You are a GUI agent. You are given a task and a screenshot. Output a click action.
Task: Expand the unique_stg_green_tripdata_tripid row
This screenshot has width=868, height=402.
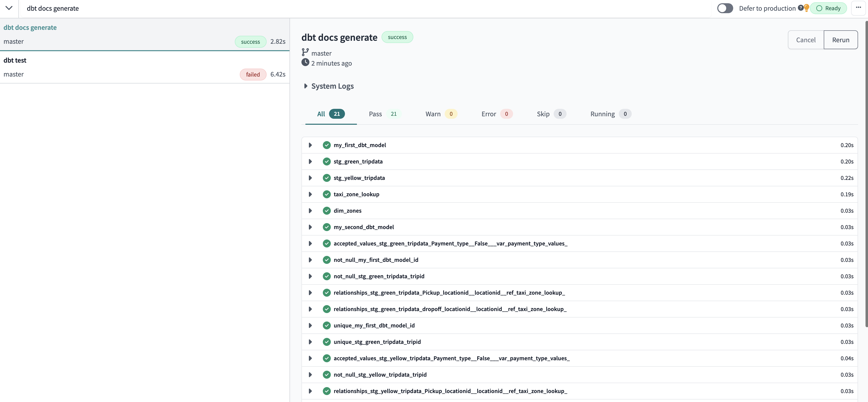pos(310,342)
